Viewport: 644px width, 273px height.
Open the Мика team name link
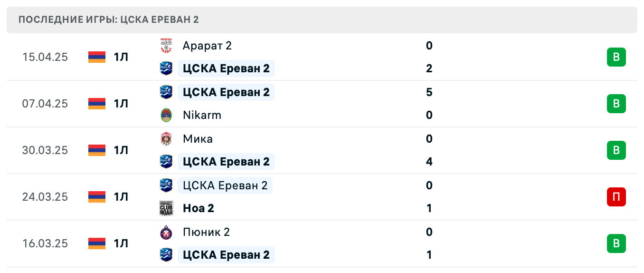click(198, 139)
